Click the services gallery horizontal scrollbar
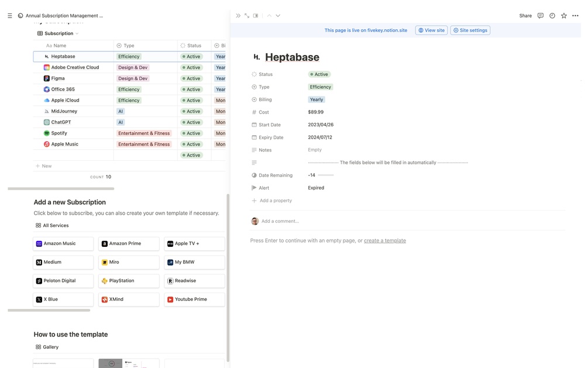The width and height of the screenshot is (588, 368). pyautogui.click(x=49, y=310)
